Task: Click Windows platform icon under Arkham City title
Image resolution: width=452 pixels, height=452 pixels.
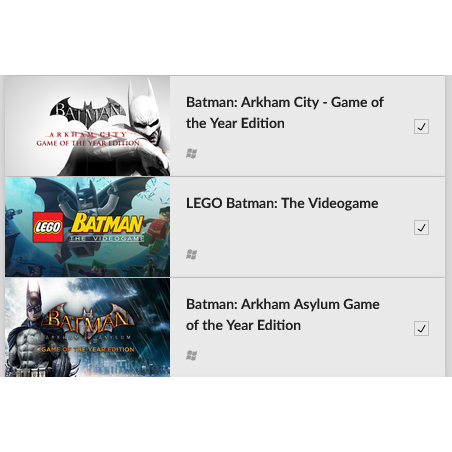Action: [191, 154]
